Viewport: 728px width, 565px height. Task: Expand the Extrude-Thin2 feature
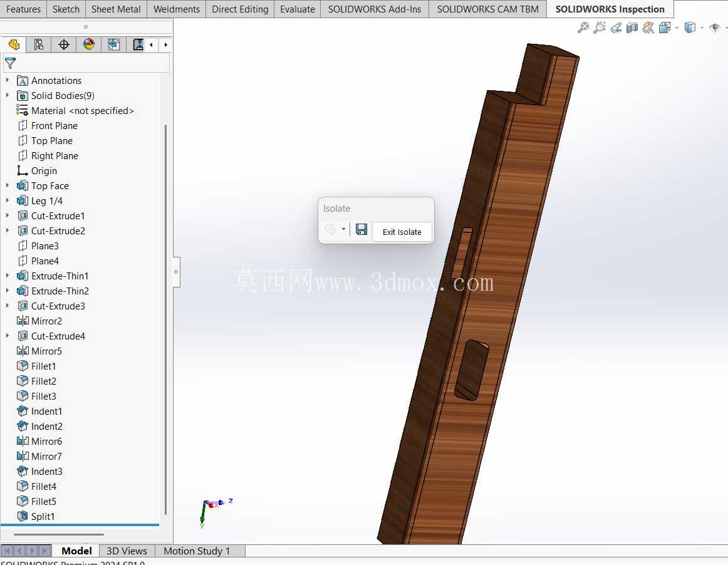tap(8, 291)
